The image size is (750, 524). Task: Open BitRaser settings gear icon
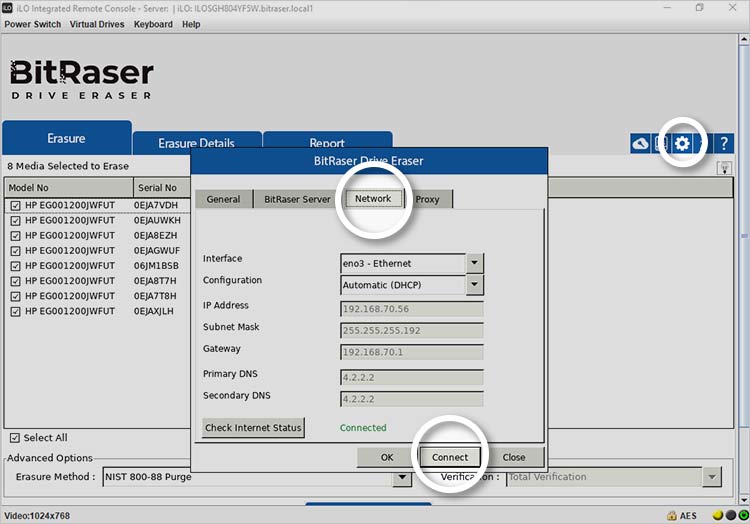click(x=682, y=143)
